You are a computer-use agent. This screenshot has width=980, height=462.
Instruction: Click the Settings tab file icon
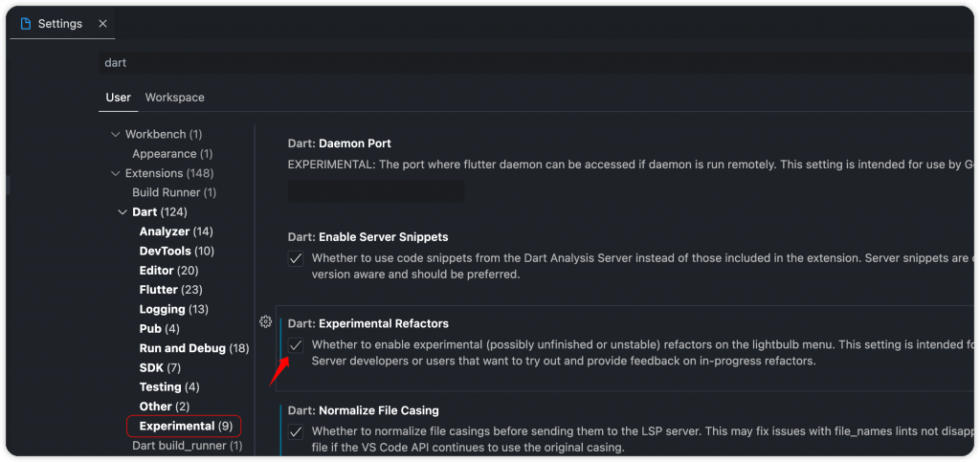[26, 24]
